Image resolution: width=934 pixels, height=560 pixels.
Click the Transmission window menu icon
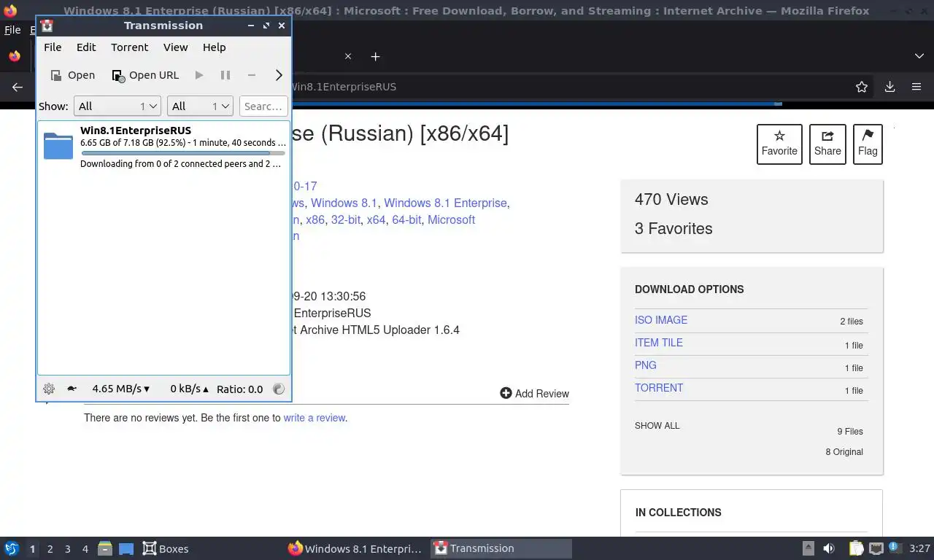(x=47, y=26)
